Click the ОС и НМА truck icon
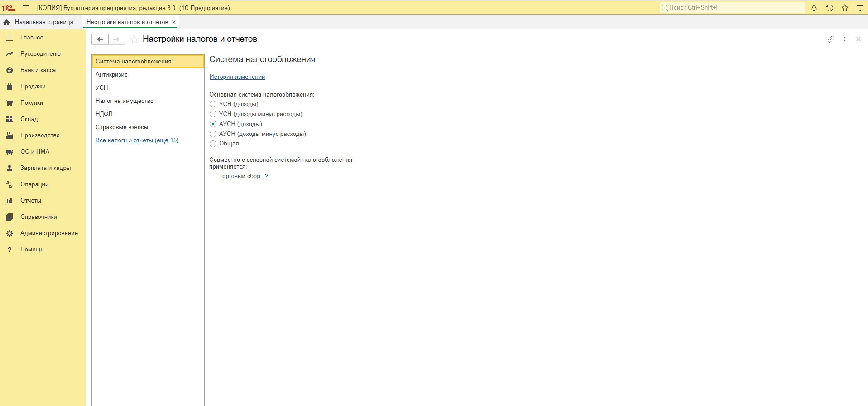 click(x=10, y=152)
